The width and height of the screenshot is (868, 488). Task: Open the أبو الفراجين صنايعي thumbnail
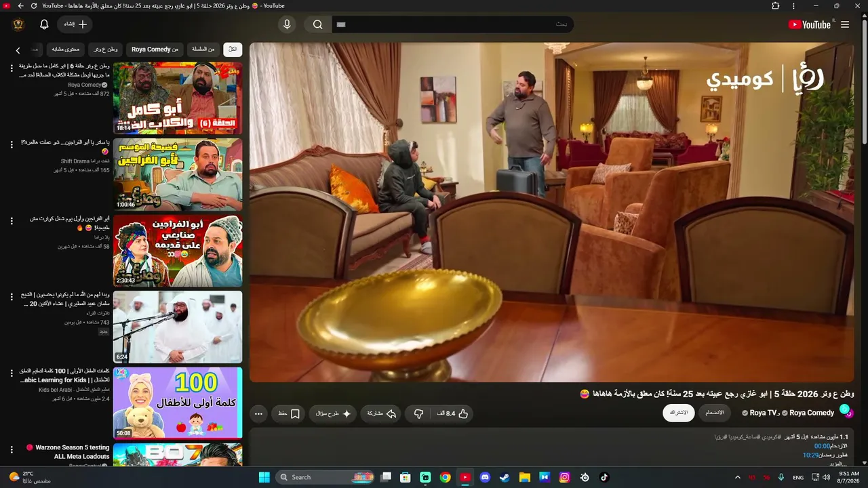[178, 251]
